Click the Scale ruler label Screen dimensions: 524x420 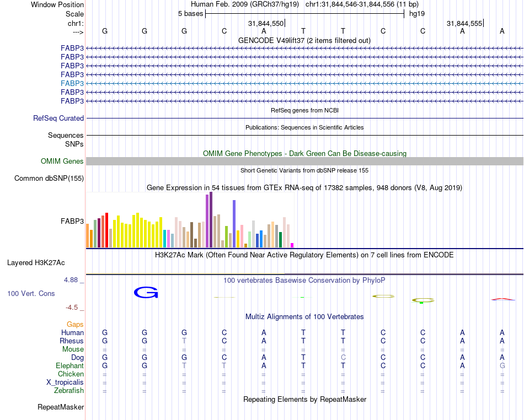[x=75, y=14]
